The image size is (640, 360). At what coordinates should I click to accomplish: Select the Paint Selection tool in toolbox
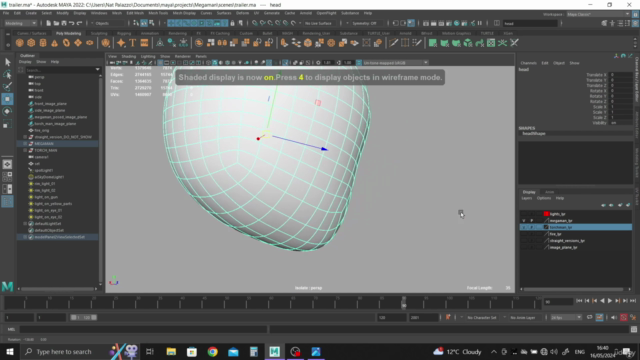pos(7,87)
